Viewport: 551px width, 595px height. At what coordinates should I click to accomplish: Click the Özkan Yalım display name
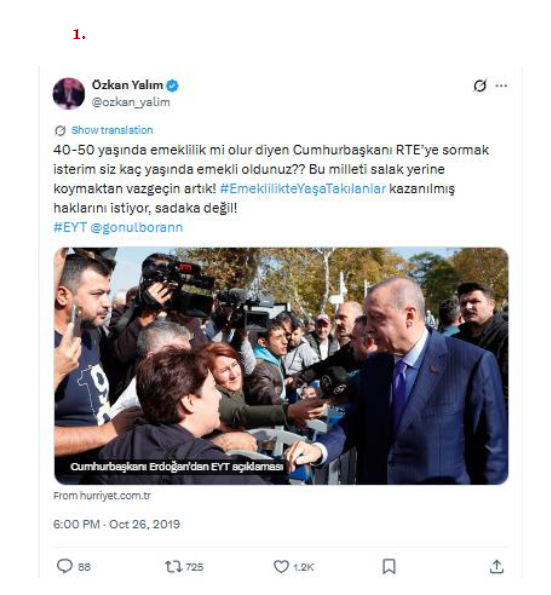click(x=127, y=85)
